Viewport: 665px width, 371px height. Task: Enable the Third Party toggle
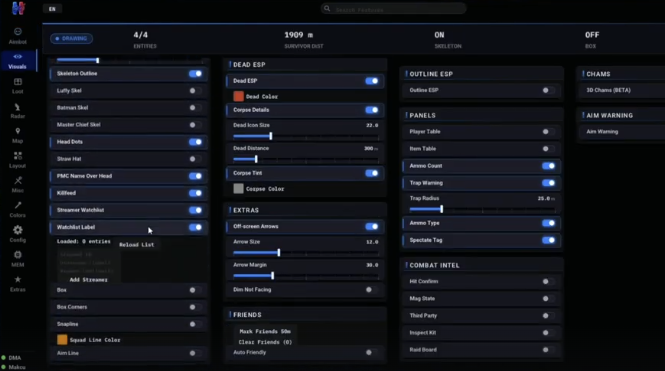coord(548,315)
